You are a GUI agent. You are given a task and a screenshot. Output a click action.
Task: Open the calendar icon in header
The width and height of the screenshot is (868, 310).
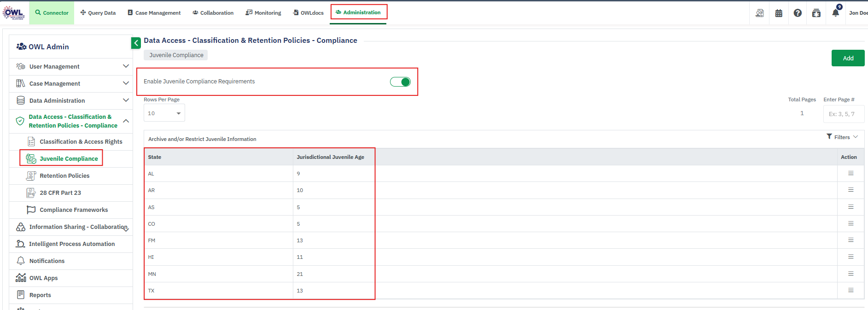779,13
